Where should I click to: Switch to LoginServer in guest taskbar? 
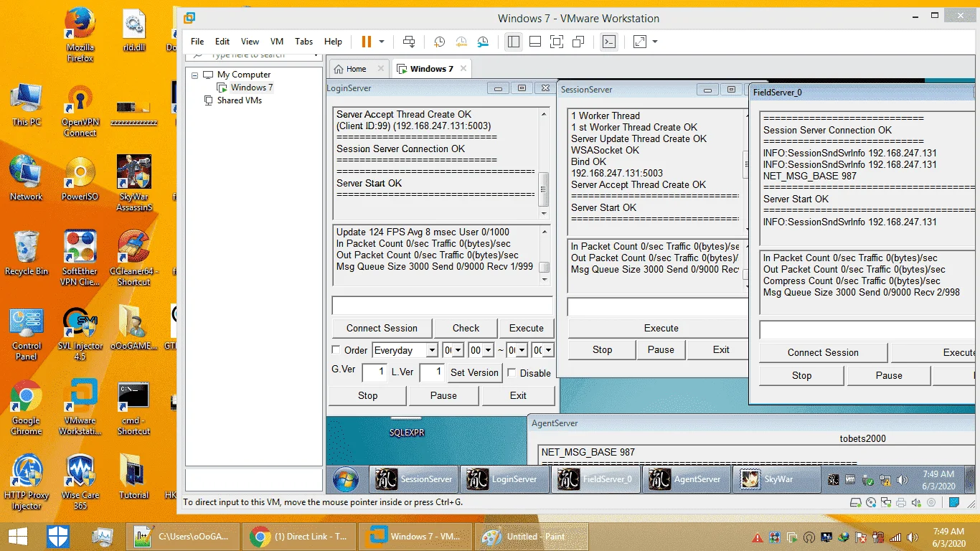click(x=506, y=479)
